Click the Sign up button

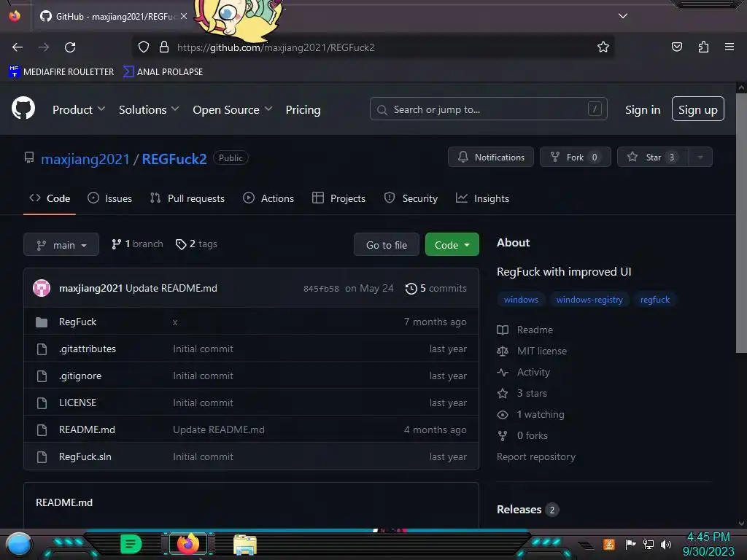point(698,109)
